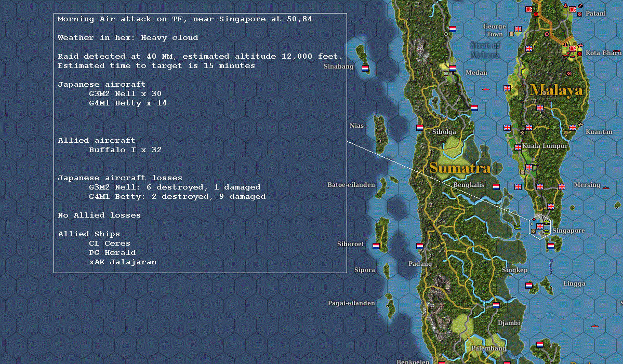Select the anchor port icon at Patani
This screenshot has width=623, height=364.
[565, 6]
